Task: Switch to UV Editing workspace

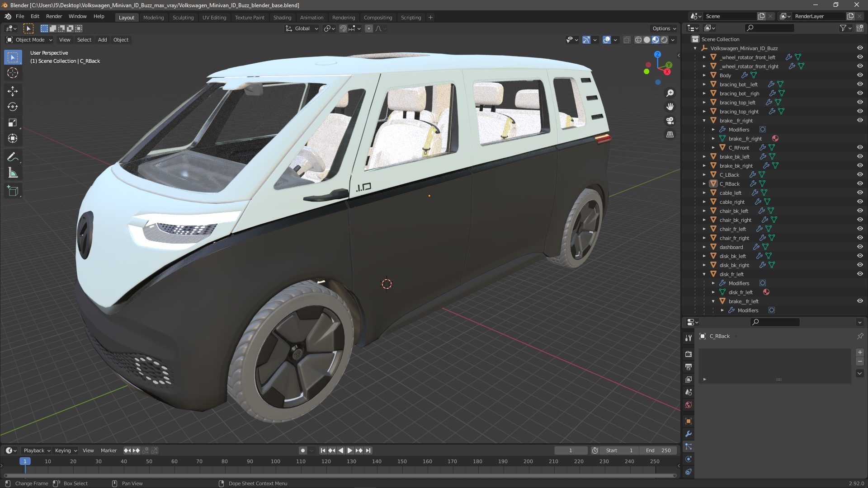Action: tap(214, 18)
